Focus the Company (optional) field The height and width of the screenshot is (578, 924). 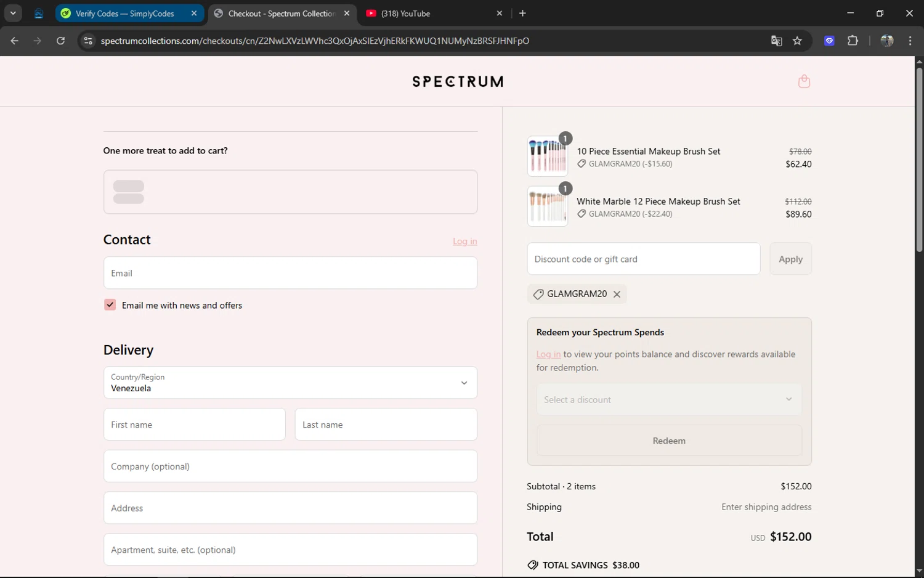(x=290, y=466)
